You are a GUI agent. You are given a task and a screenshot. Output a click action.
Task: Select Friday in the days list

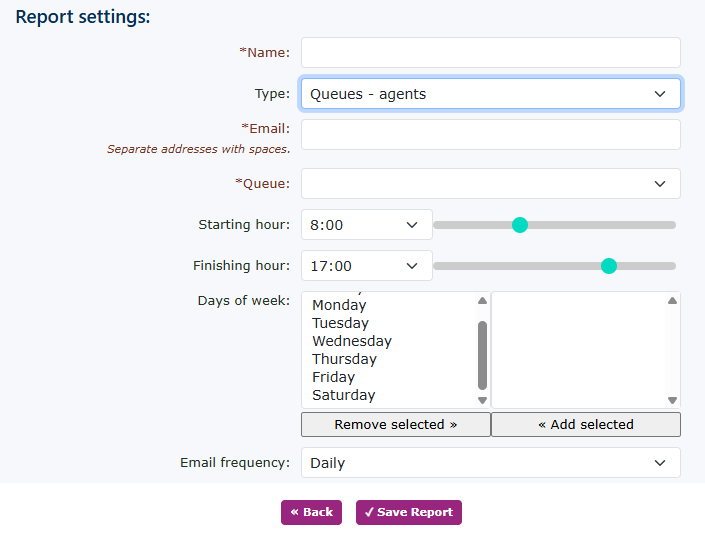(x=333, y=377)
